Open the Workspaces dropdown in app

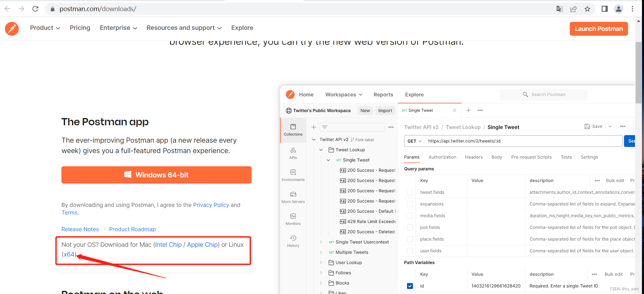(x=344, y=94)
